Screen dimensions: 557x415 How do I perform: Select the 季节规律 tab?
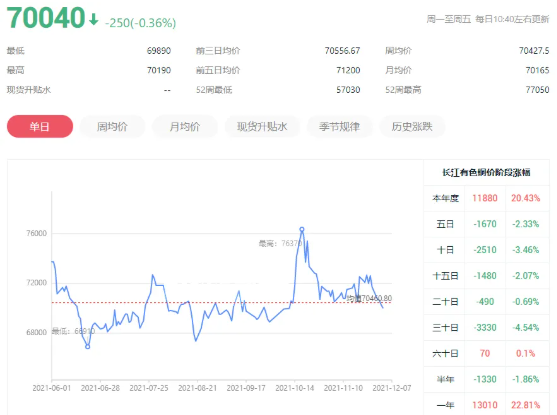pos(340,126)
